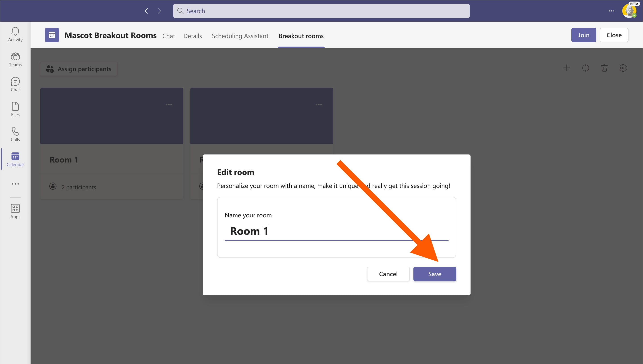
Task: Click the Name your room field
Action: pos(336,231)
